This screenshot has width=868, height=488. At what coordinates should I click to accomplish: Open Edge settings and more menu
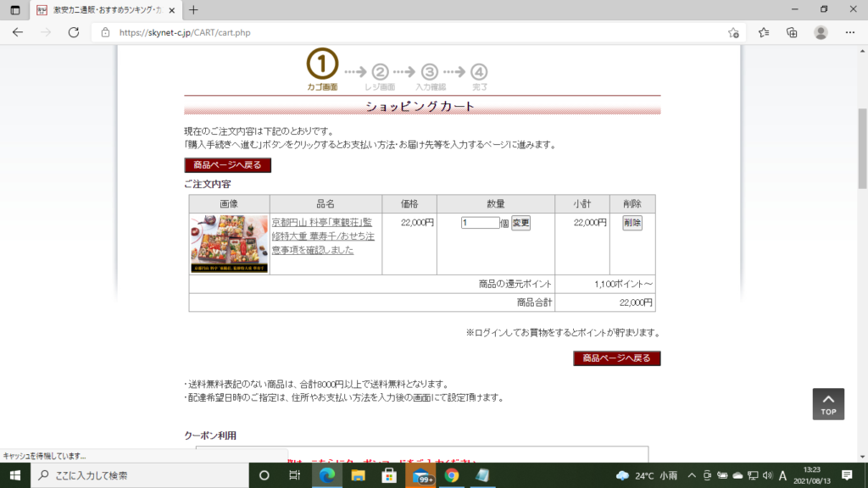[849, 33]
